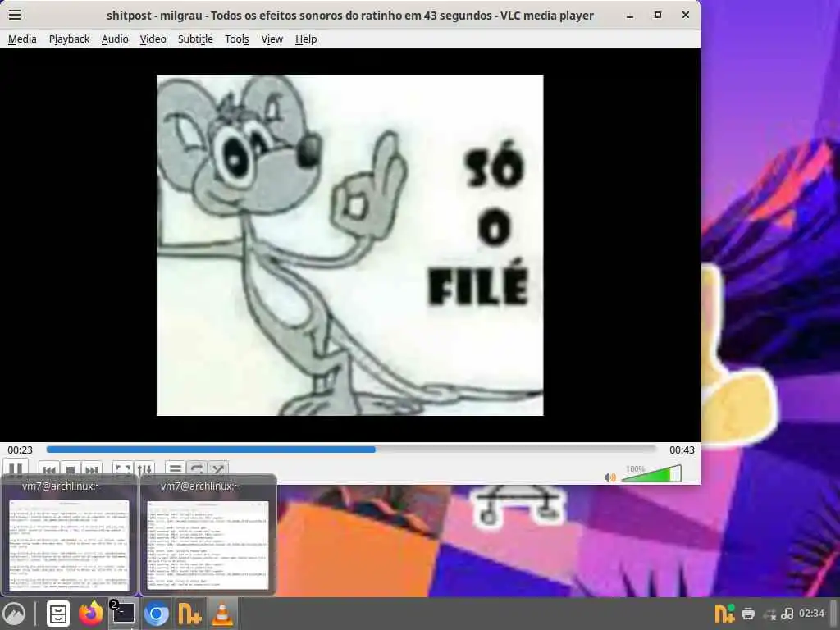Open Chromium browser from taskbar

click(157, 614)
